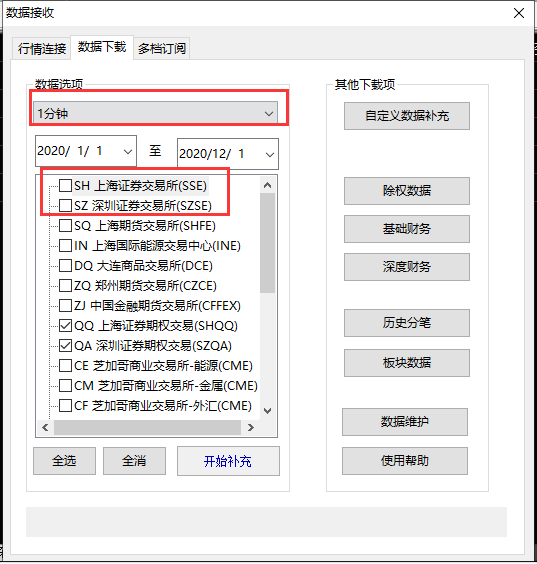
Task: Click the SH 上海证券交易所(SSE) label text
Action: (140, 186)
